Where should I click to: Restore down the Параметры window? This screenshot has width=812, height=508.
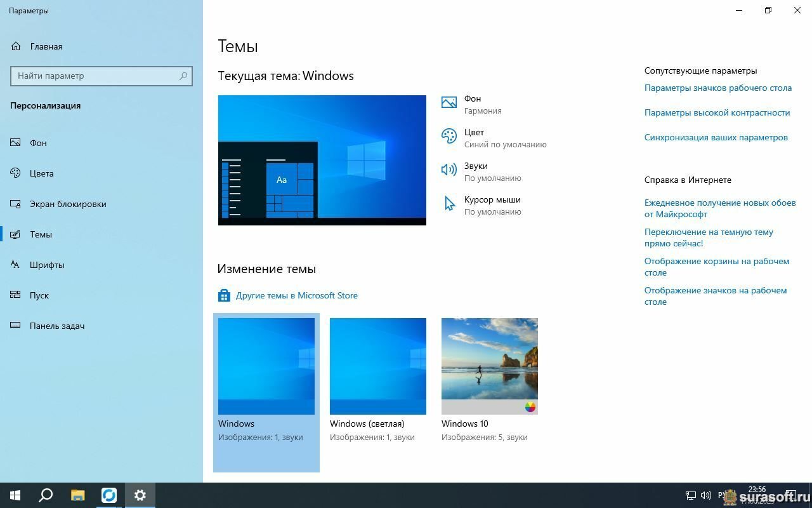(768, 10)
